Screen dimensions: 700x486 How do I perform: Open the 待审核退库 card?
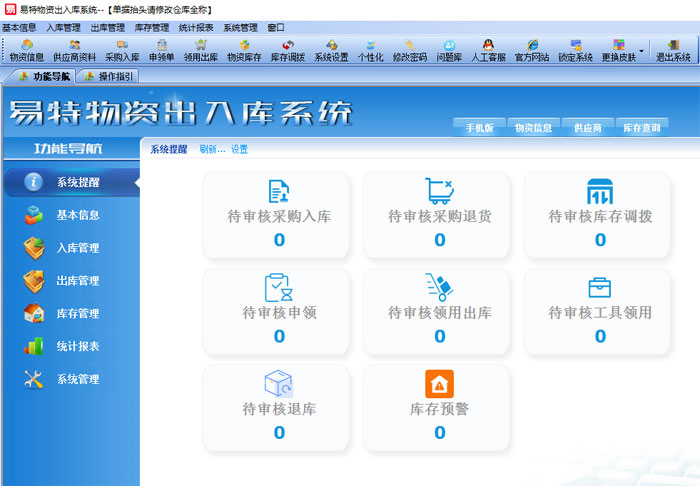tap(276, 407)
